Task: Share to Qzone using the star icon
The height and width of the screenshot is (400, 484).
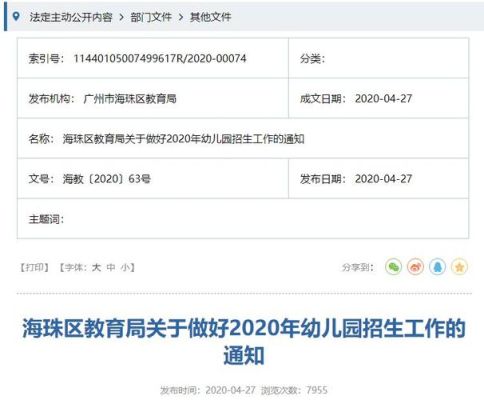Action: click(x=459, y=267)
